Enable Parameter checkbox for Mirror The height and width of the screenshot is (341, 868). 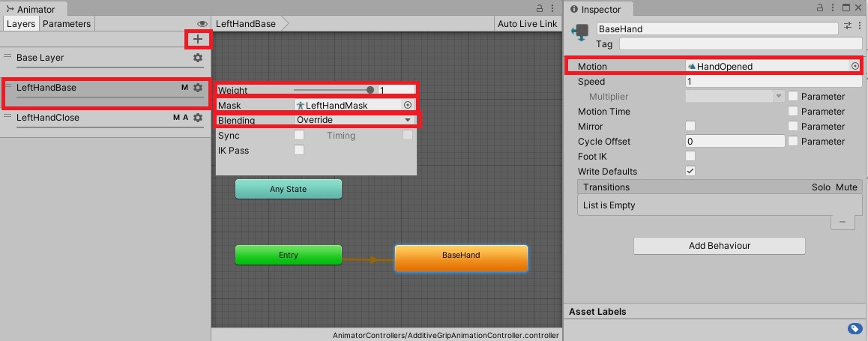click(x=793, y=126)
